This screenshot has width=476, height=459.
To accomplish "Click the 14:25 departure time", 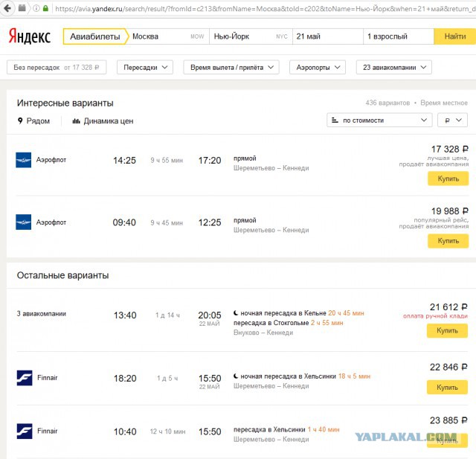I will coord(124,160).
